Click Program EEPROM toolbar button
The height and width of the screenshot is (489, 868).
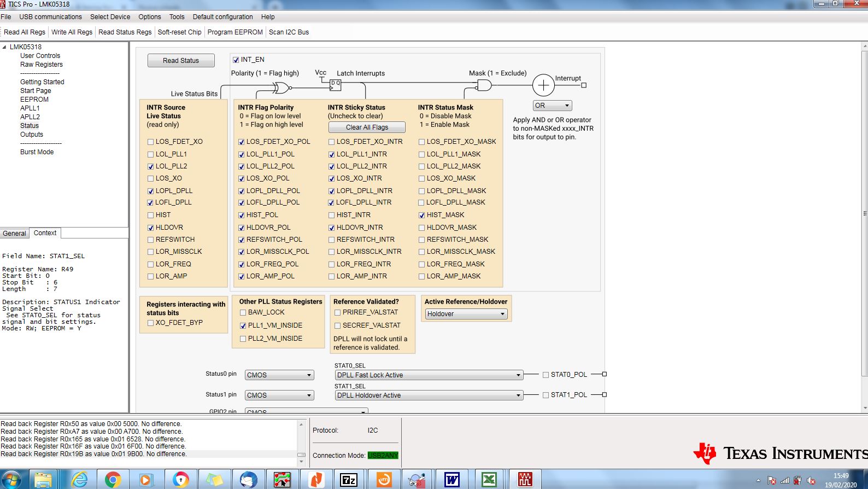(235, 32)
